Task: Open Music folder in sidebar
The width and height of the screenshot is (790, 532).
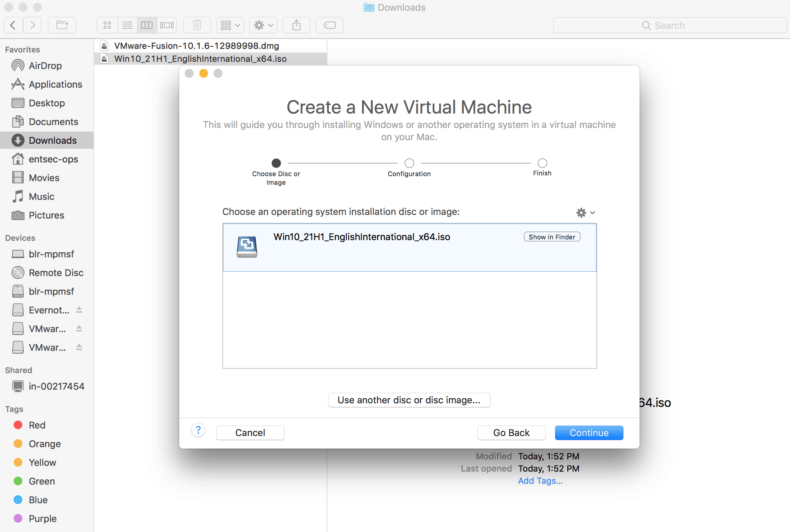Action: tap(47, 197)
